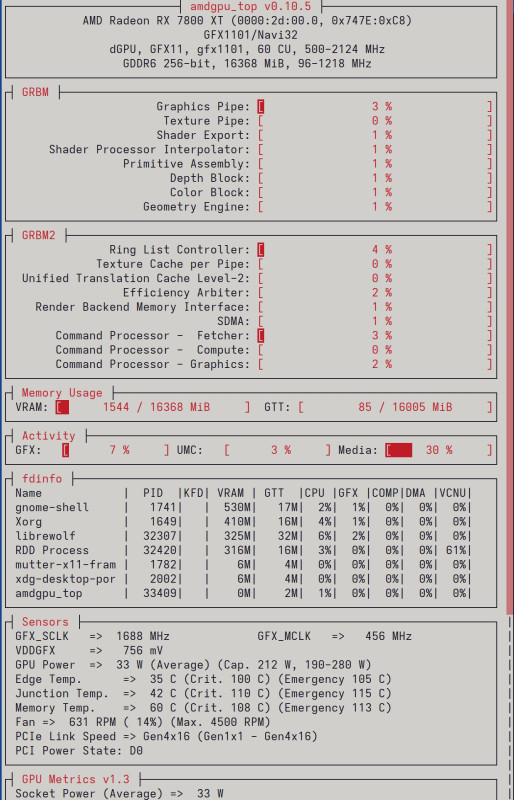Image resolution: width=514 pixels, height=800 pixels.
Task: Click the Efficiency Arbiter label
Action: [x=187, y=292]
